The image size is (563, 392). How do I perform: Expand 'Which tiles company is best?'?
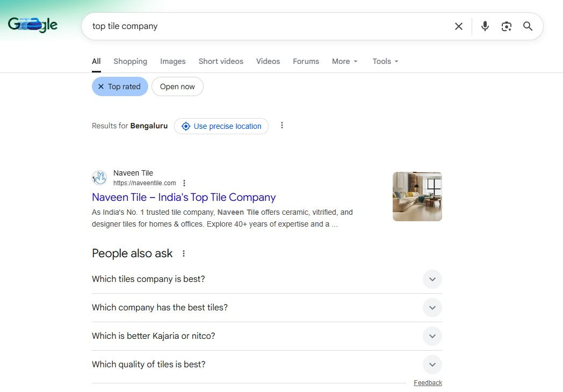coord(267,279)
